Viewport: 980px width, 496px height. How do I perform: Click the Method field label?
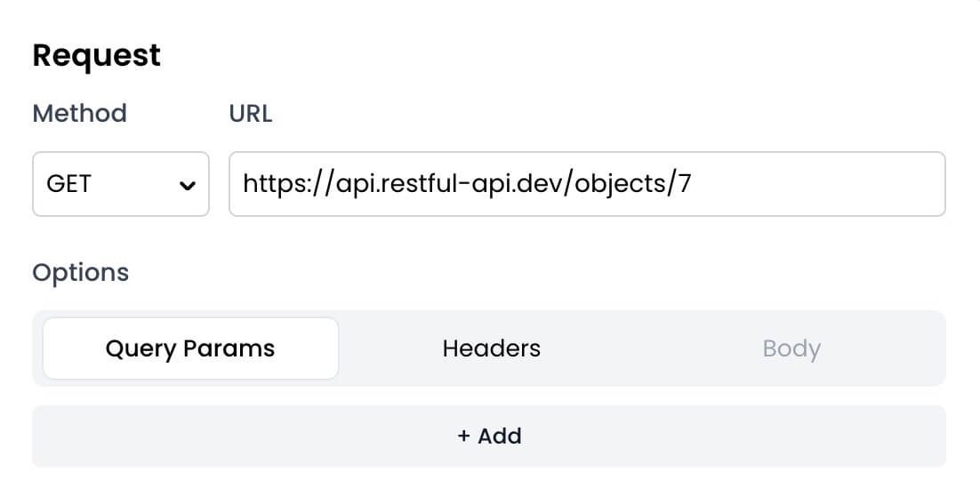pos(79,114)
